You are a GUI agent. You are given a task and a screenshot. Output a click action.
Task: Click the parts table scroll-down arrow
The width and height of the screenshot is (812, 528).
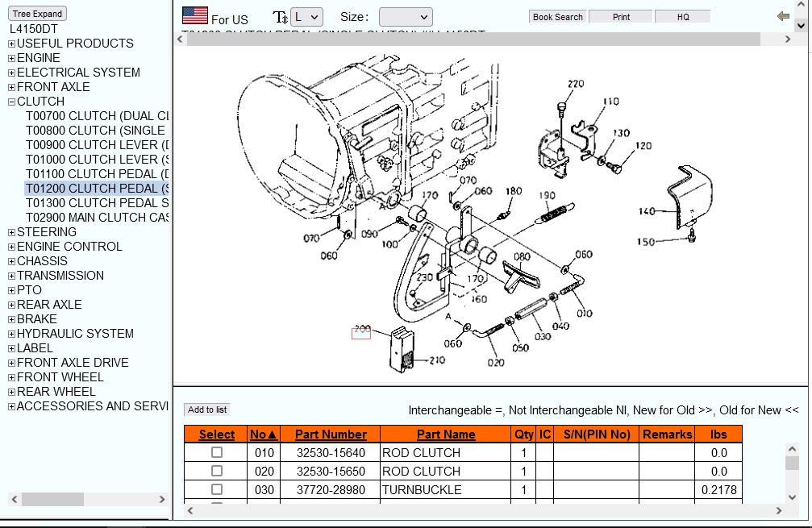[792, 497]
